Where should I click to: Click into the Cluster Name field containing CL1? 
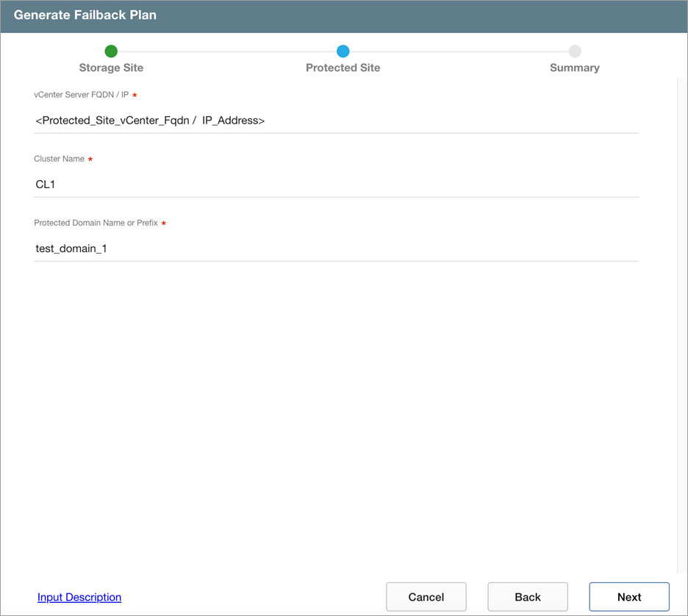pyautogui.click(x=336, y=185)
